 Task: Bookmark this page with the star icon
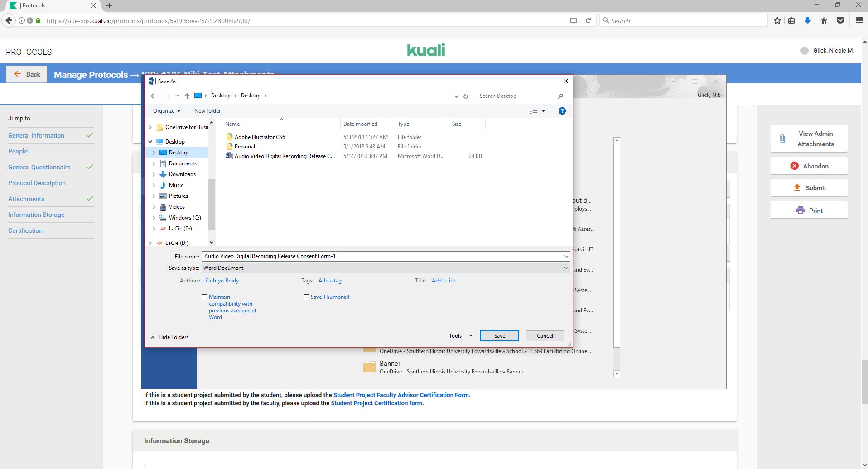point(777,21)
